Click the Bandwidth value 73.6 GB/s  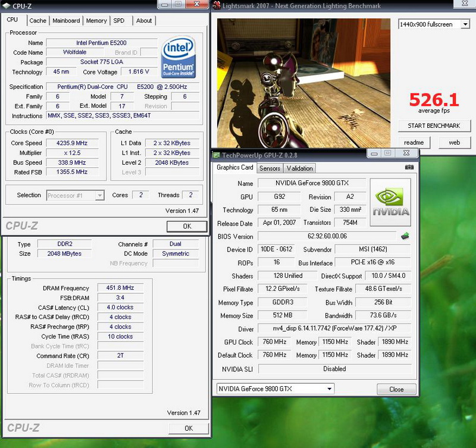383,315
